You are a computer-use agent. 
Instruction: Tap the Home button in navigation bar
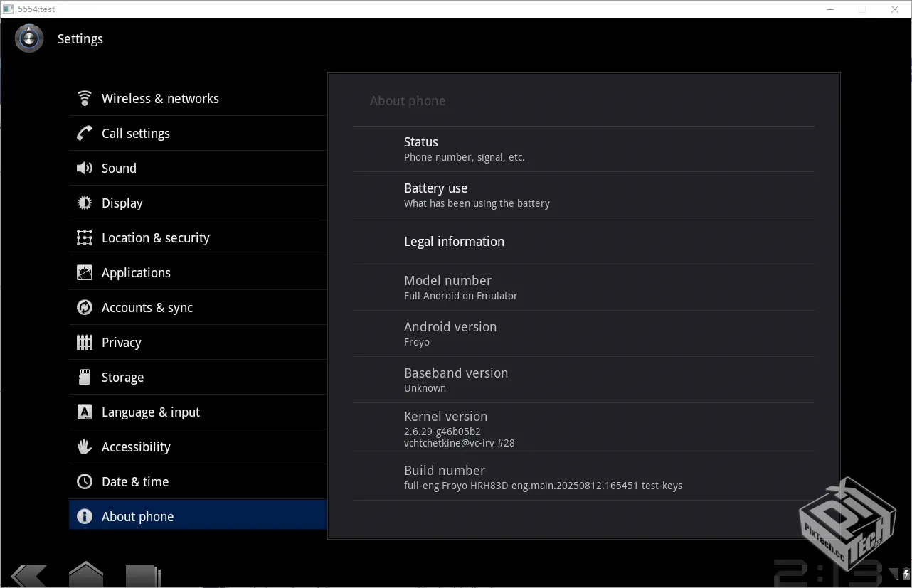point(86,574)
